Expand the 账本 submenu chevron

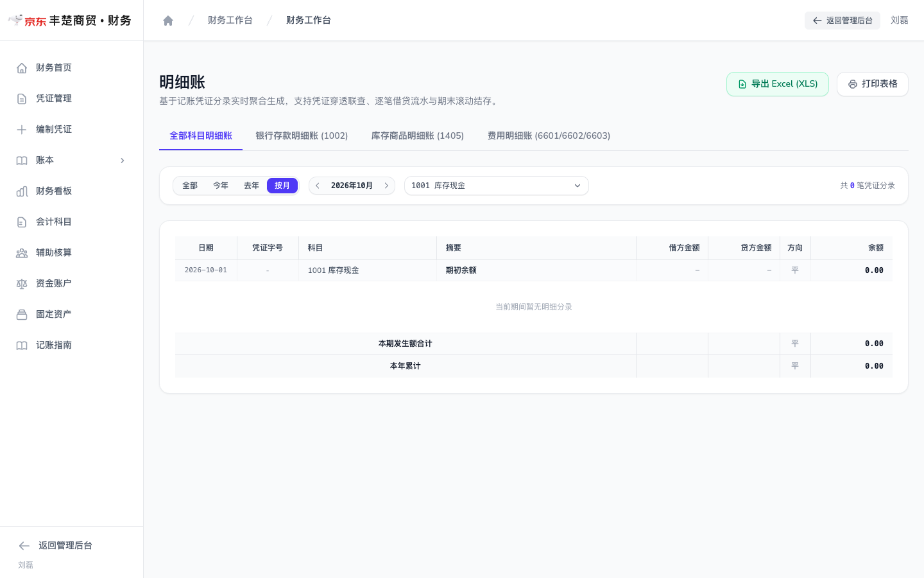[123, 161]
